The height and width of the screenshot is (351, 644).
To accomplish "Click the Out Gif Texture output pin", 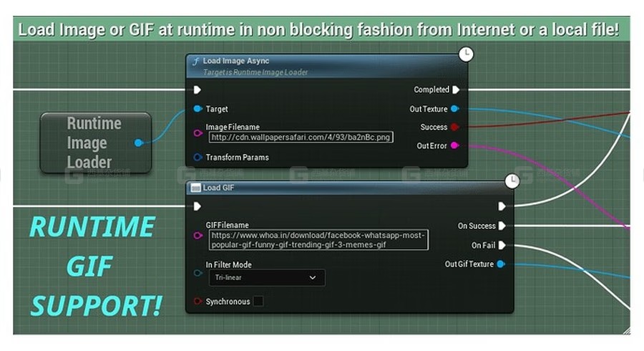I will 501,264.
